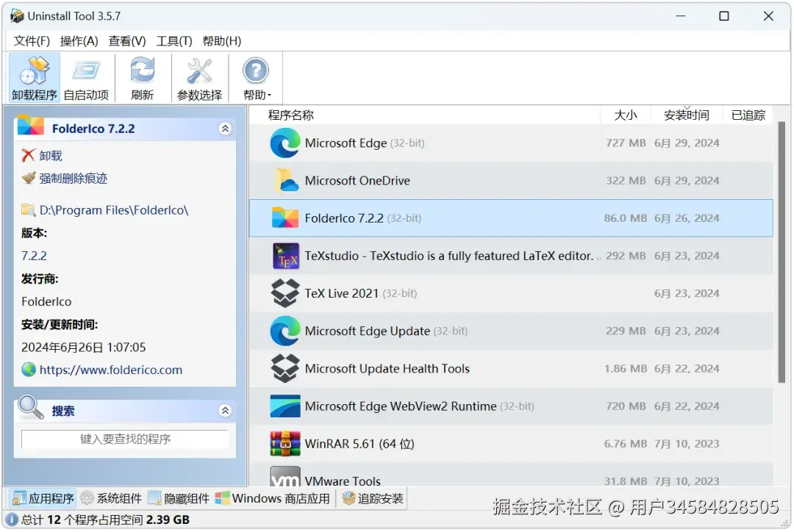
Task: Open the 卸载程序 uninstaller toolbar button
Action: (x=35, y=79)
